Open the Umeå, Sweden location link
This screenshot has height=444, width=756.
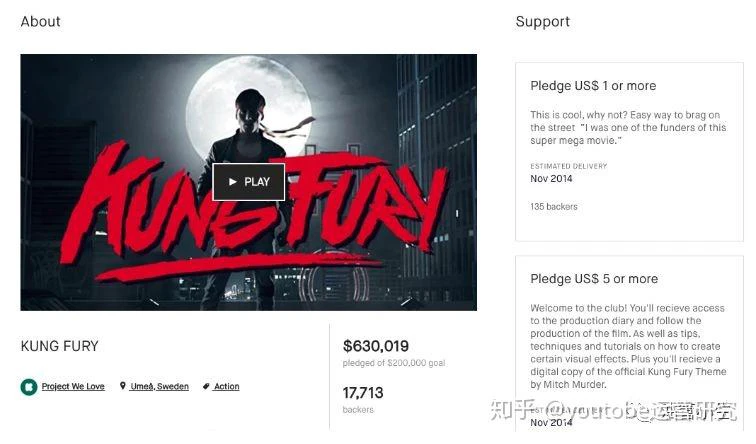pyautogui.click(x=159, y=387)
